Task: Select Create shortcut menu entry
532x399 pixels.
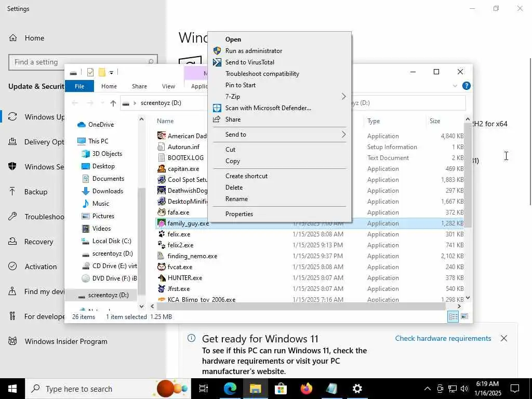Action: point(280,176)
